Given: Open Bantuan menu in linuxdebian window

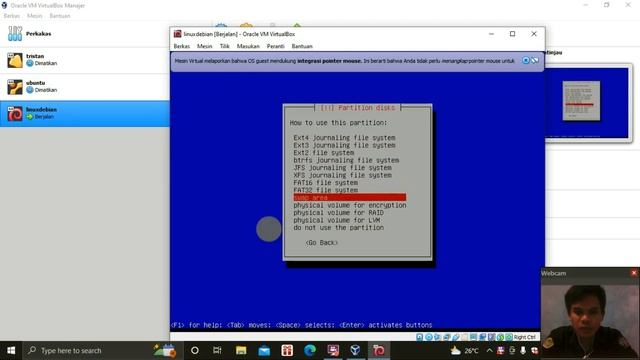Looking at the screenshot, I should tap(302, 46).
